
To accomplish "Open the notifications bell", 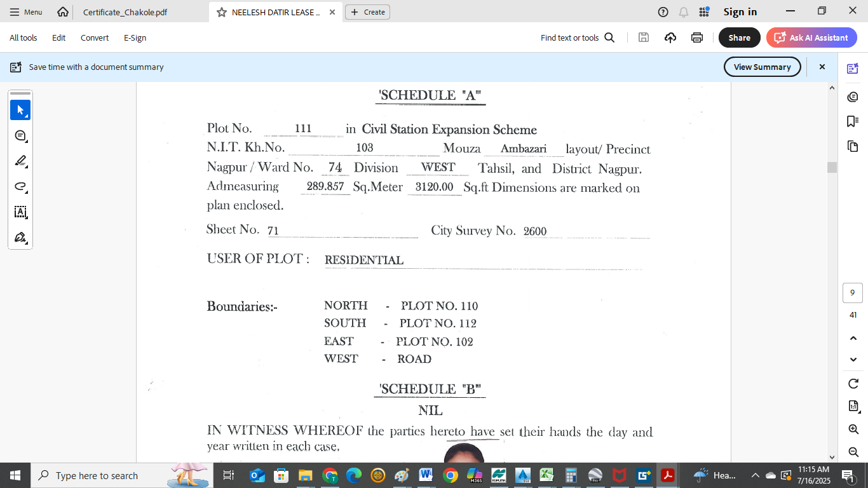I will coord(684,12).
